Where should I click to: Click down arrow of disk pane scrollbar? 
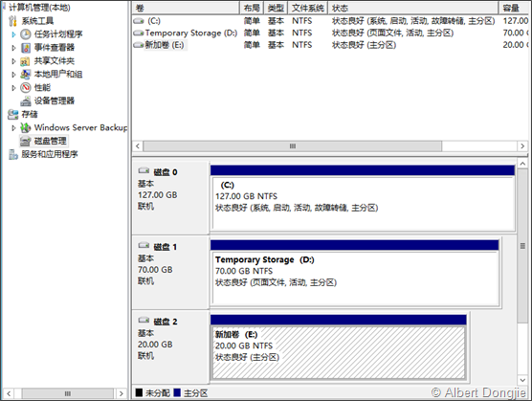tap(522, 380)
